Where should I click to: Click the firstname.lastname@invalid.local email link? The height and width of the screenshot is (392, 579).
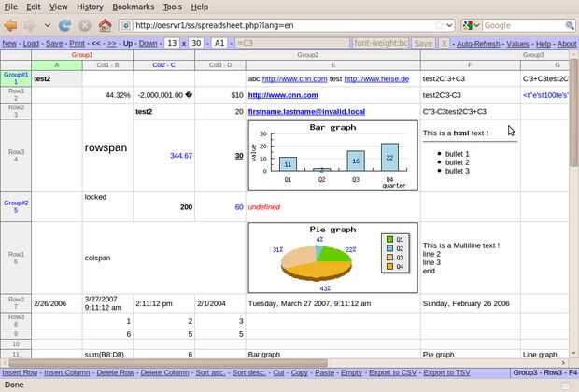click(x=306, y=111)
